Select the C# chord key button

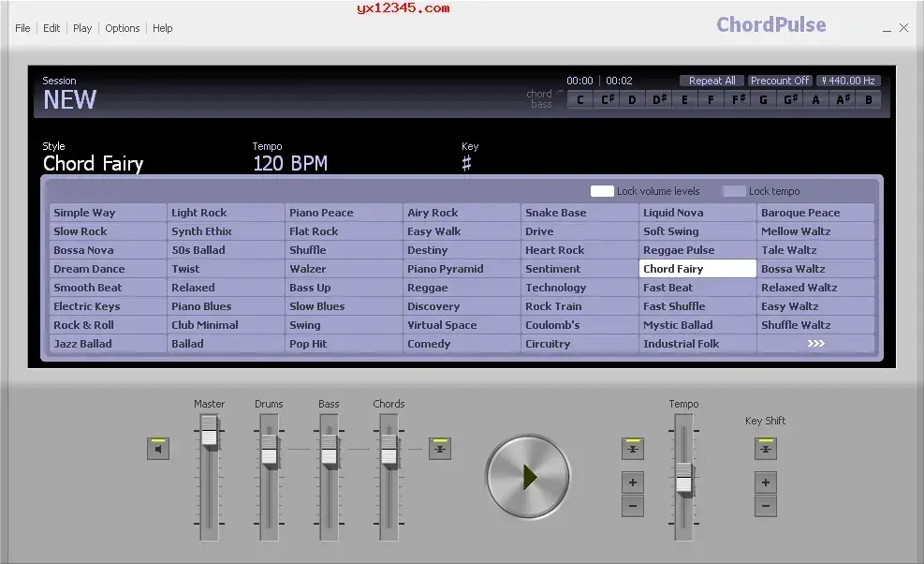pyautogui.click(x=607, y=99)
